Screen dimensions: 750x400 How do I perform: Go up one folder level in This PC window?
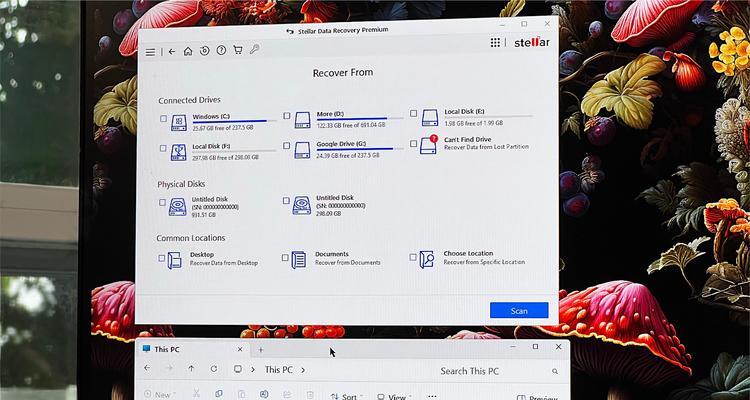tap(191, 368)
